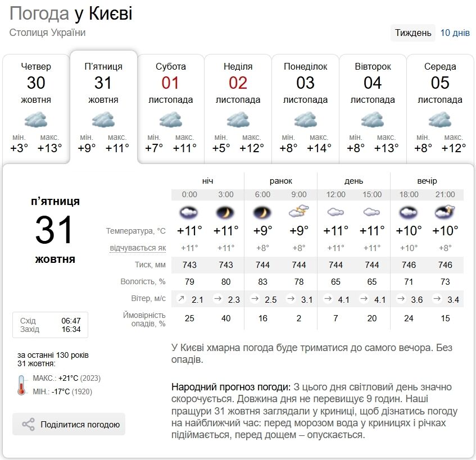Click the night cloud icon at 0:00
This screenshot has height=460, width=476.
click(189, 213)
